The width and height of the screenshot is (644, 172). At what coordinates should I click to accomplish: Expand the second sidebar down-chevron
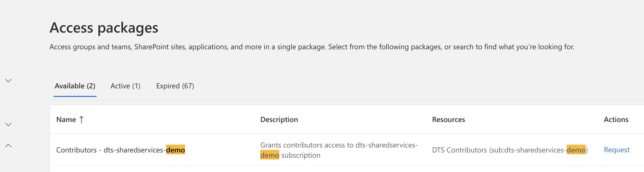(8, 124)
